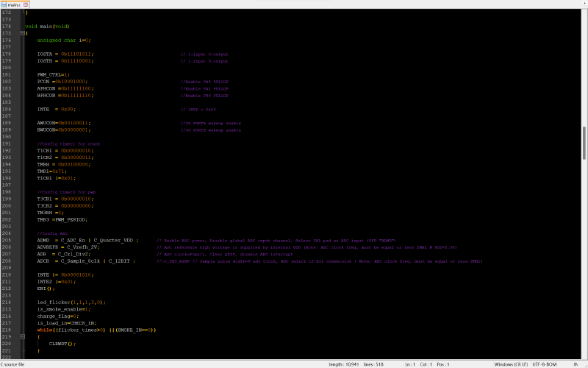Click the 'lines : 518' status bar entry
Viewport: 588px width, 368px height.
(x=373, y=364)
